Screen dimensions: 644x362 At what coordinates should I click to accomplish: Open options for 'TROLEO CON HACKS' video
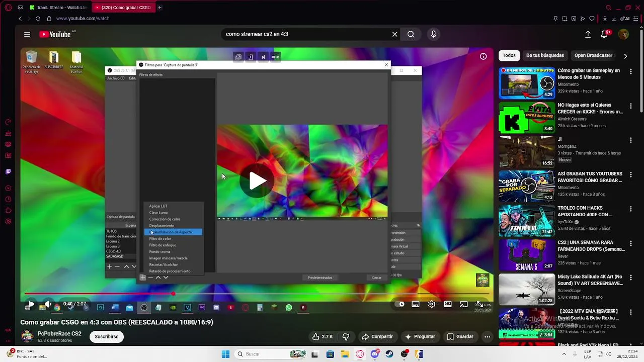[631, 209]
